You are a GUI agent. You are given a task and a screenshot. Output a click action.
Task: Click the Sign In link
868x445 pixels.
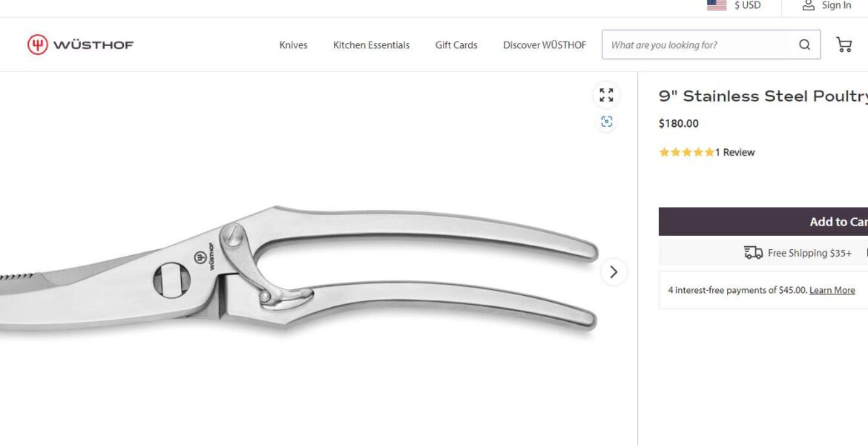836,5
